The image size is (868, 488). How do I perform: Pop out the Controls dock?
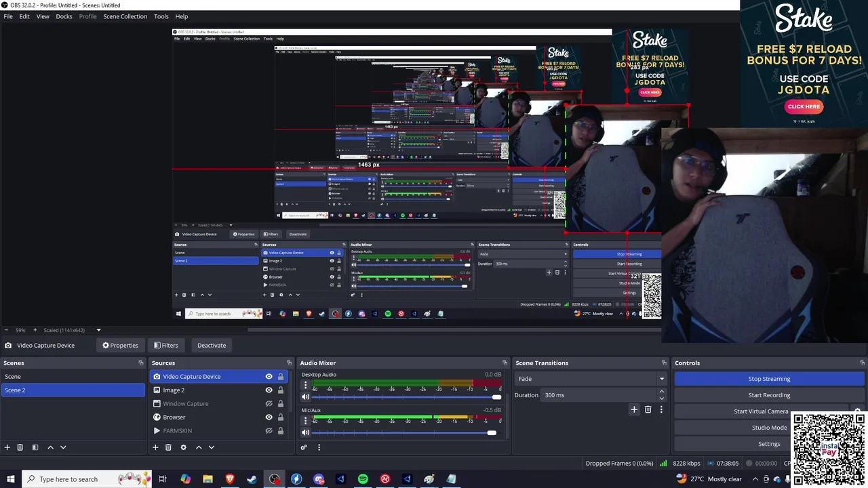tap(862, 363)
